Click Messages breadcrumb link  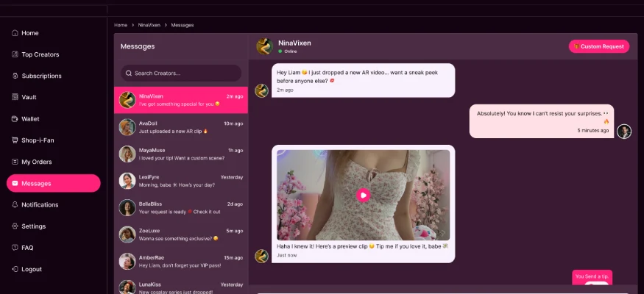183,25
